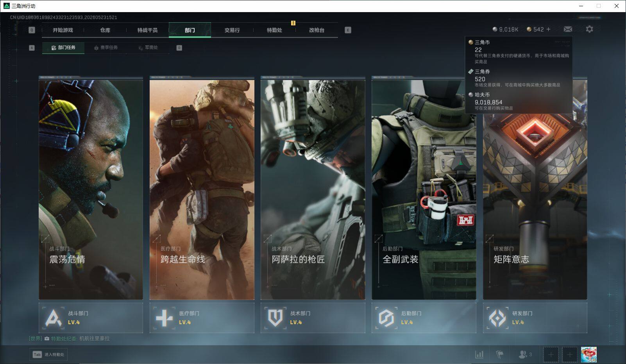Click the 9,018K 哈夫币 balance
This screenshot has width=626, height=364.
click(505, 29)
